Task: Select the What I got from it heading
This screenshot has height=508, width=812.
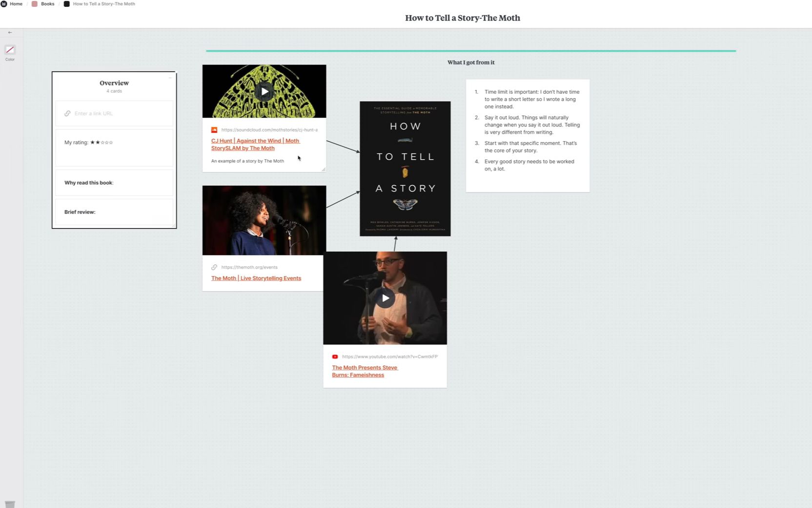Action: click(x=471, y=63)
